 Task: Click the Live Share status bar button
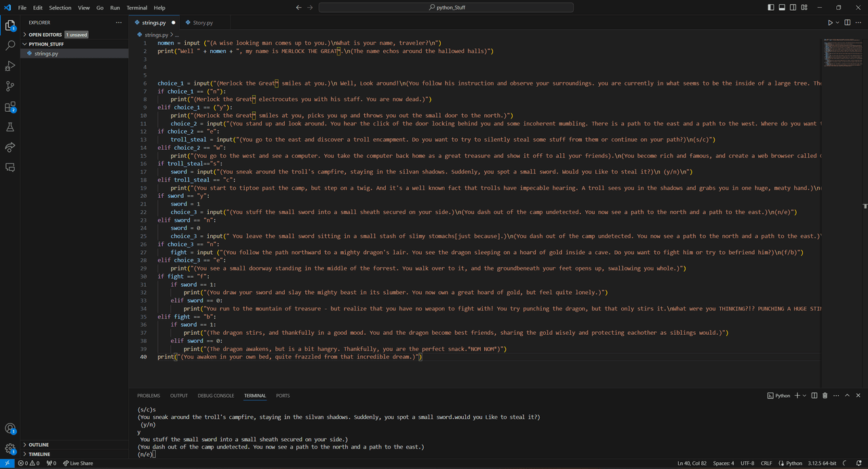tap(78, 464)
